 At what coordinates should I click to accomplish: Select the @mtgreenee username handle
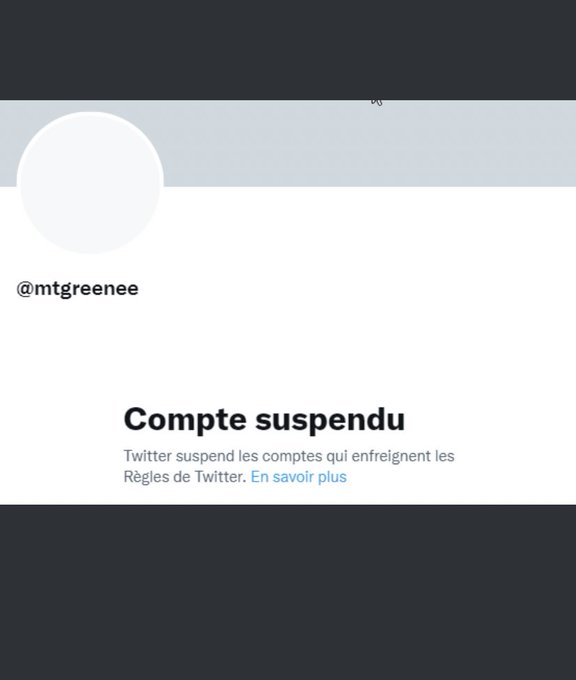coord(77,289)
